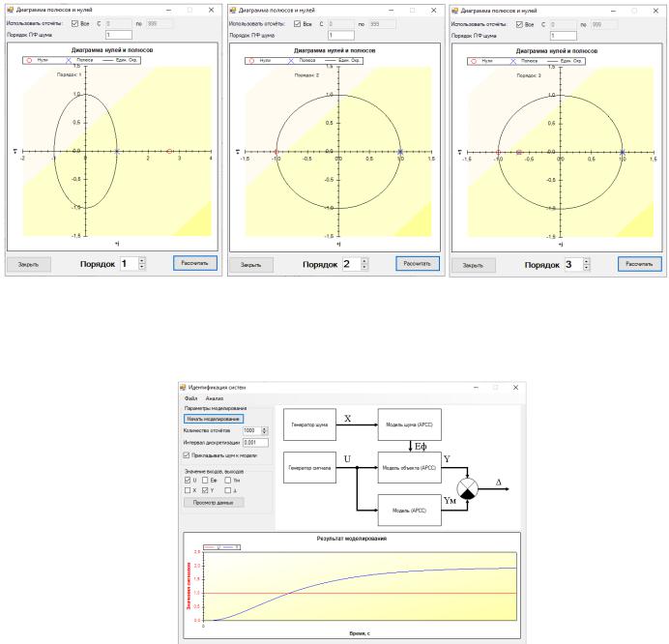Increase 'Порядок' value in the order 2 window
Image resolution: width=669 pixels, height=644 pixels.
point(364,261)
